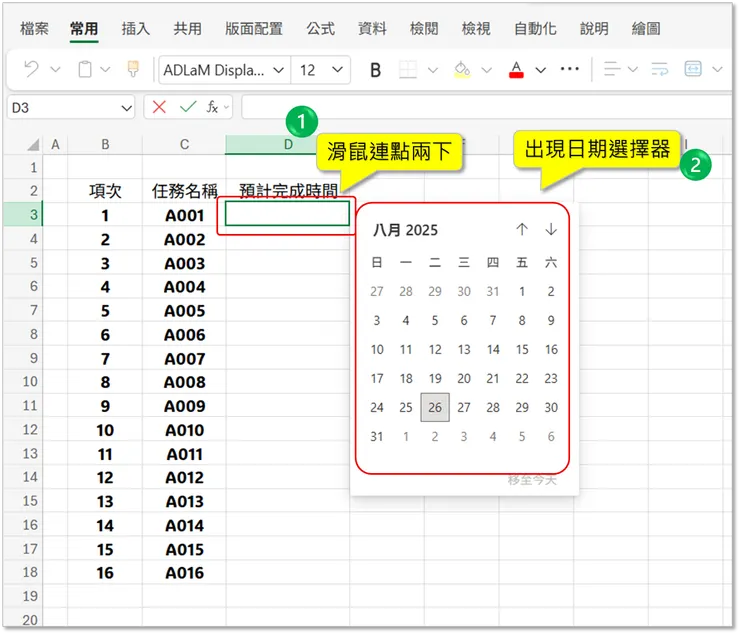Click the Select All corner triangle
Screen dimensions: 740x634
click(x=33, y=144)
